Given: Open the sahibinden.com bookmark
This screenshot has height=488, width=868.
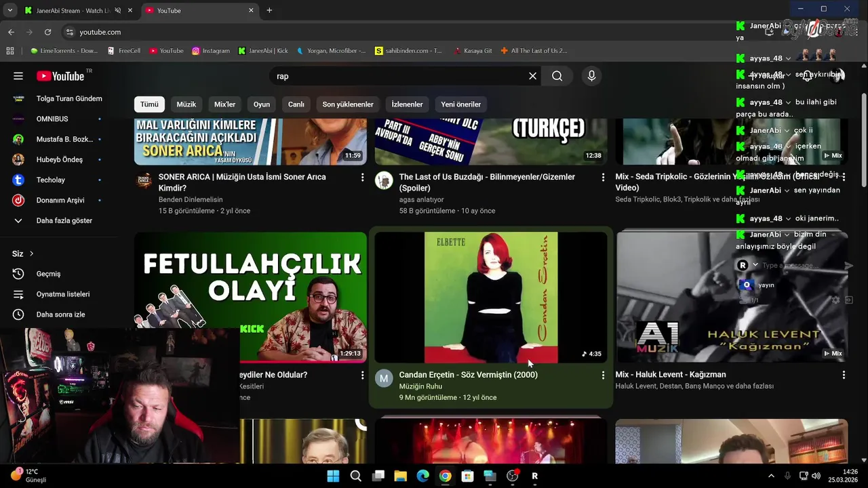Looking at the screenshot, I should click(x=408, y=51).
